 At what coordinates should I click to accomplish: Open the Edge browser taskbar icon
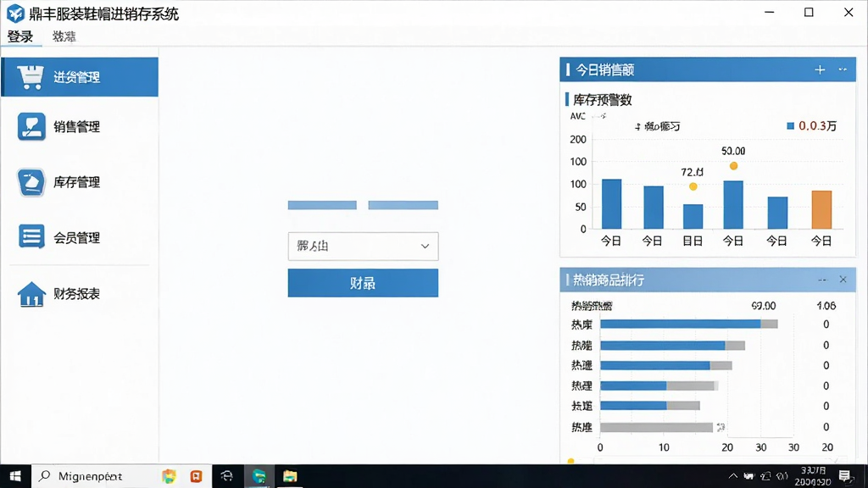227,476
